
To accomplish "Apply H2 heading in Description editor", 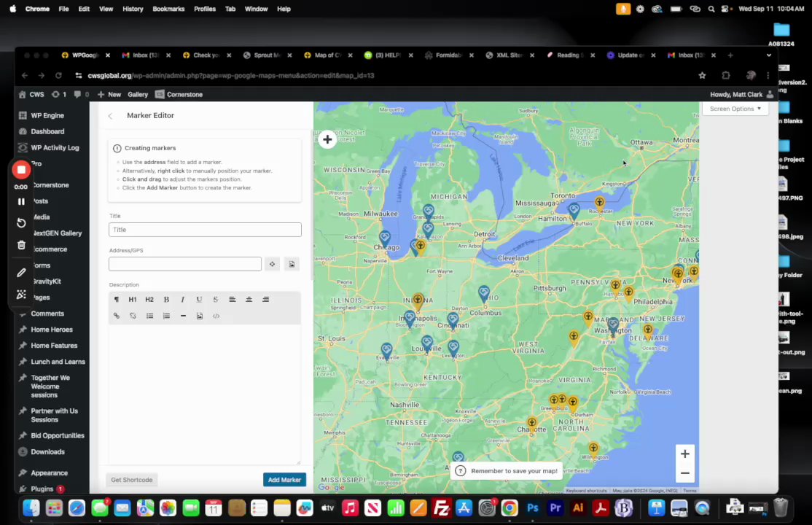I will (x=149, y=300).
